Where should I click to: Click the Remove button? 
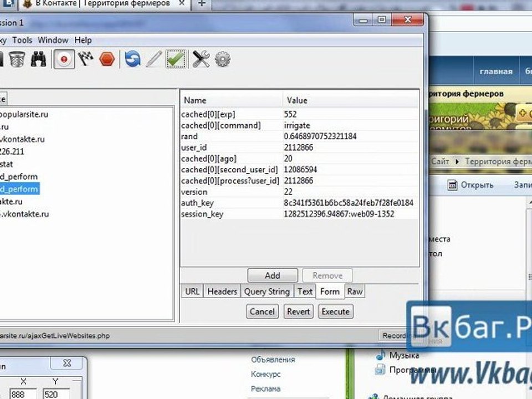tap(328, 275)
